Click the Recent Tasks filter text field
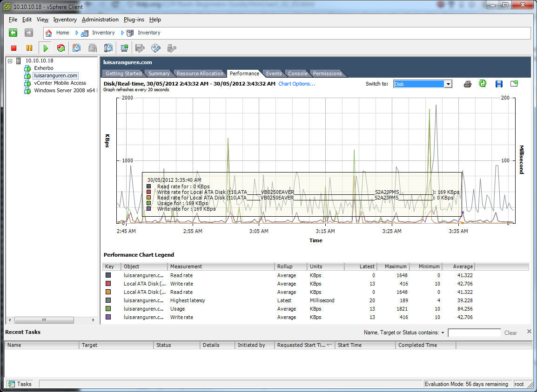 tap(474, 333)
